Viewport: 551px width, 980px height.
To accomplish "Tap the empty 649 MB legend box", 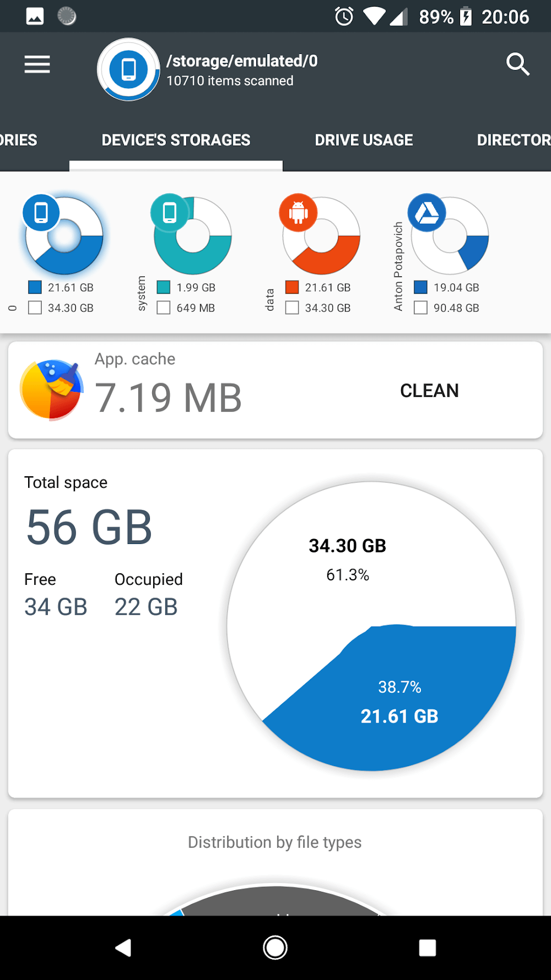I will point(164,308).
